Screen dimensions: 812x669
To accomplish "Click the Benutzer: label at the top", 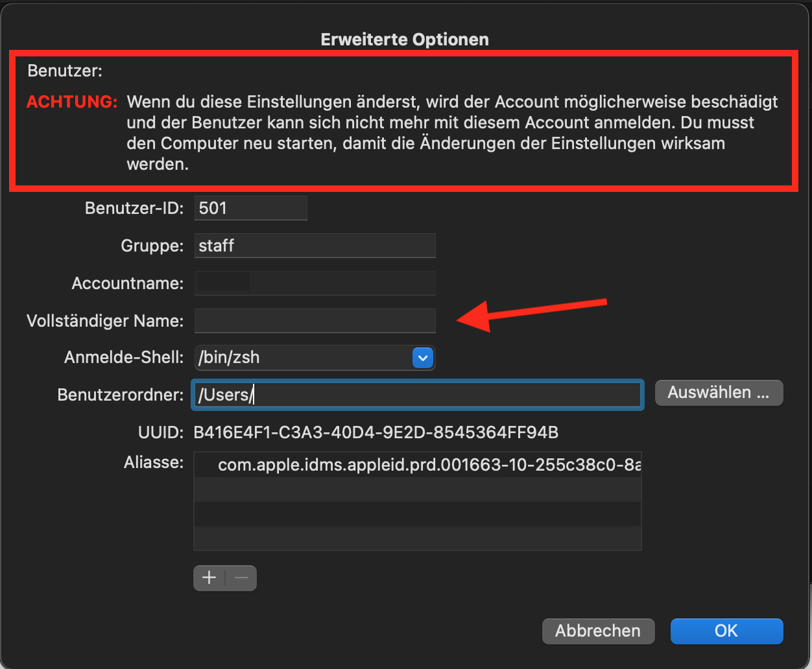I will [x=65, y=71].
